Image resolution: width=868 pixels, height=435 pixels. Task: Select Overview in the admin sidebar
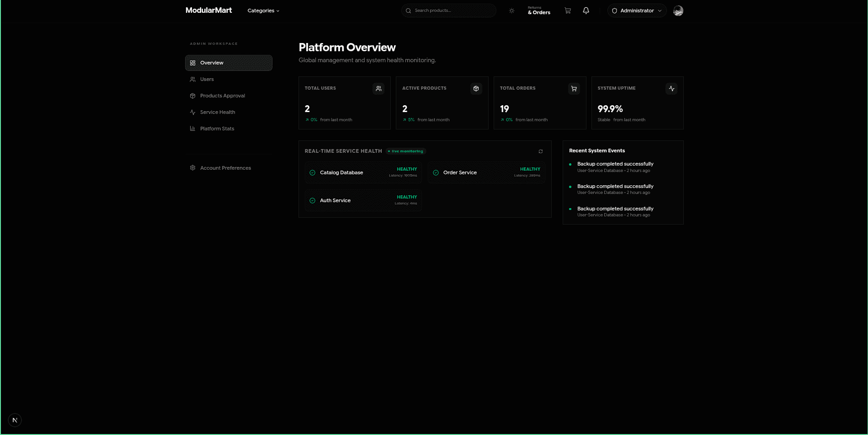229,63
